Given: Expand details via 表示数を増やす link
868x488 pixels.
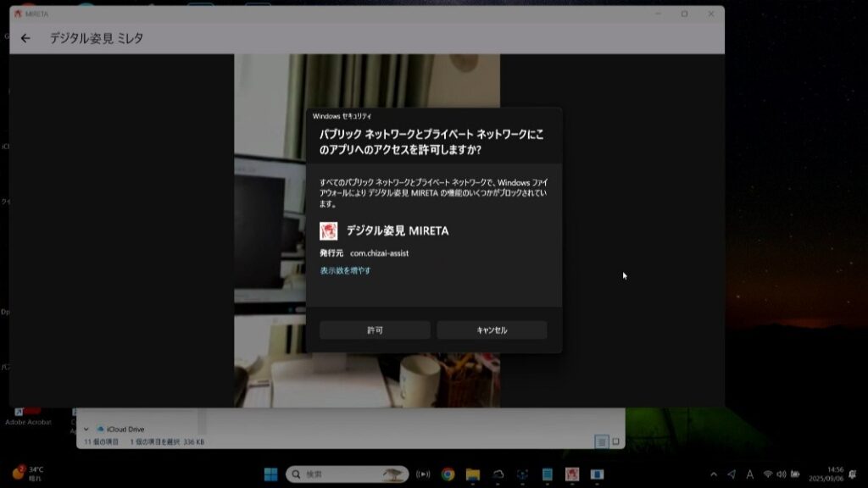Looking at the screenshot, I should pos(345,271).
